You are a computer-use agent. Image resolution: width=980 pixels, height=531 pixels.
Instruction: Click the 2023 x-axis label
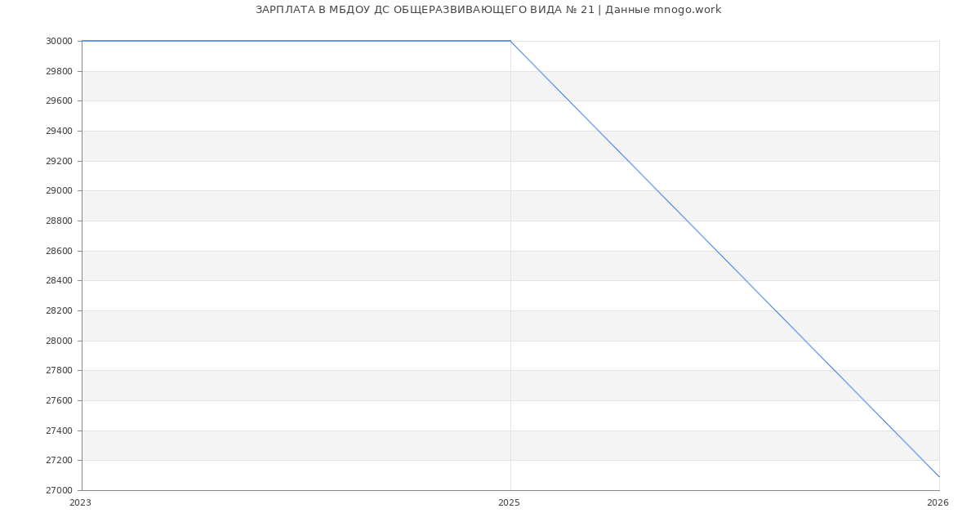point(81,503)
